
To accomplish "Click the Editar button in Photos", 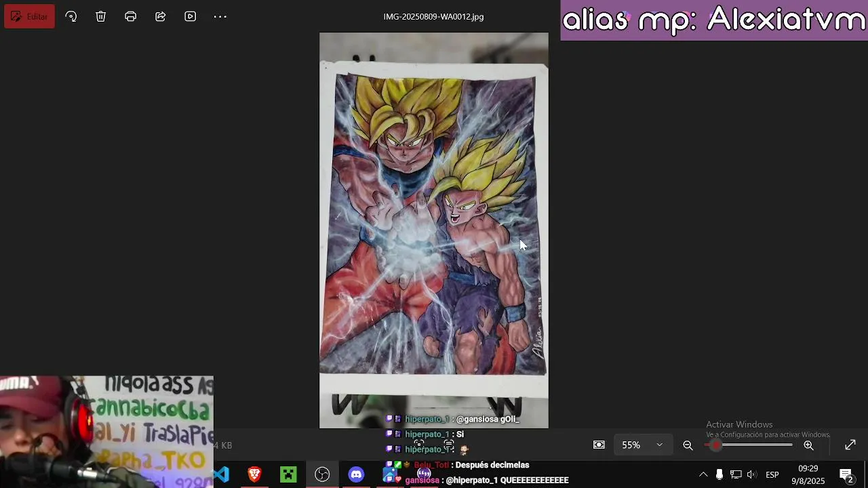I will [29, 16].
